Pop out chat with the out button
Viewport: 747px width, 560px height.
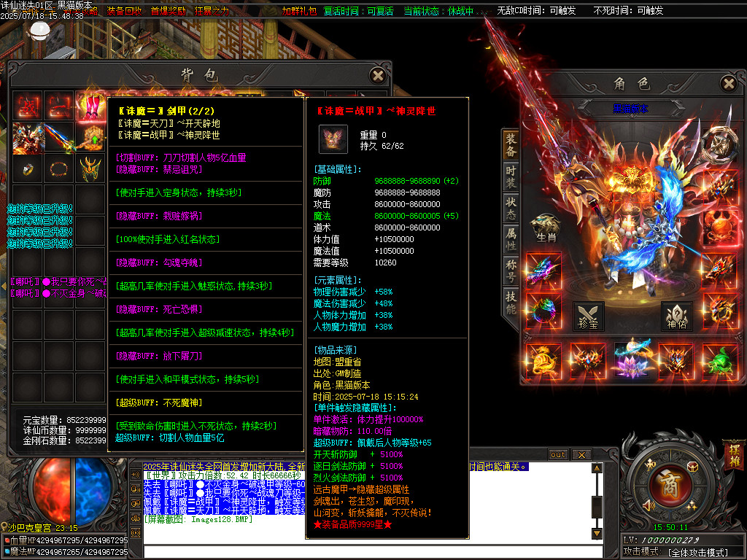click(557, 454)
